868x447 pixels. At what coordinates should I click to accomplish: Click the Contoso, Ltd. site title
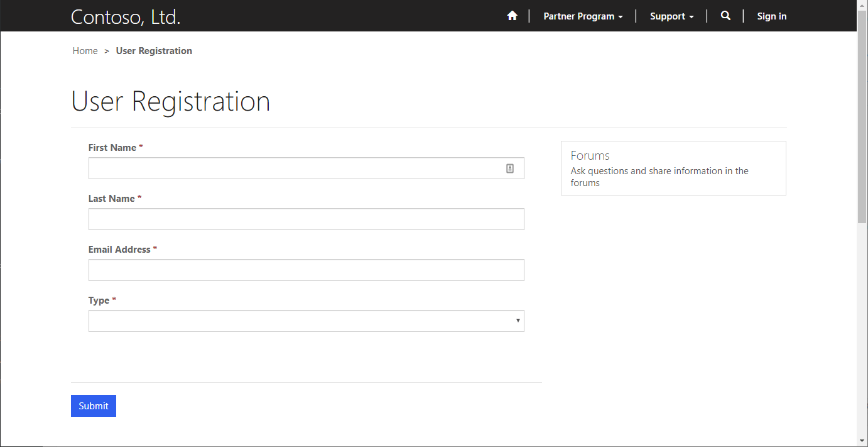[x=126, y=17]
